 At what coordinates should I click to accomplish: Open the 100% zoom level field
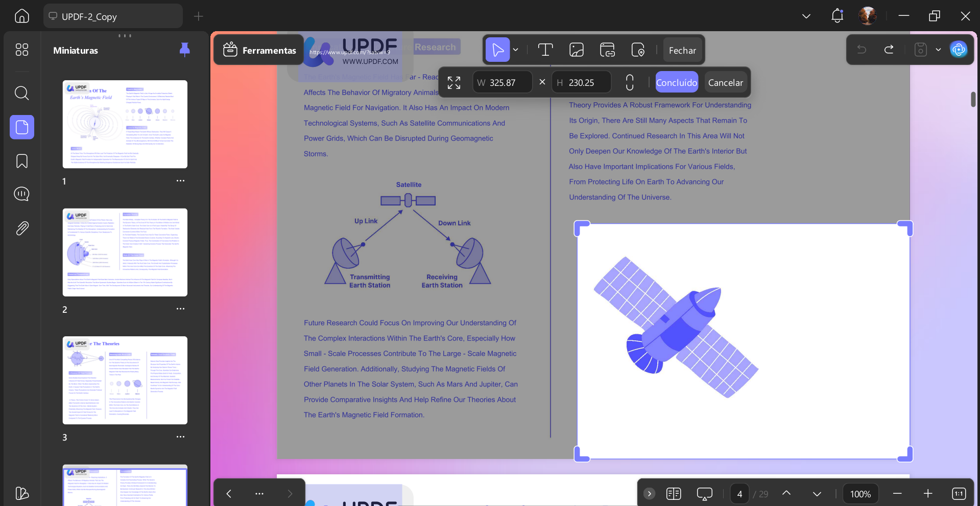coord(861,494)
